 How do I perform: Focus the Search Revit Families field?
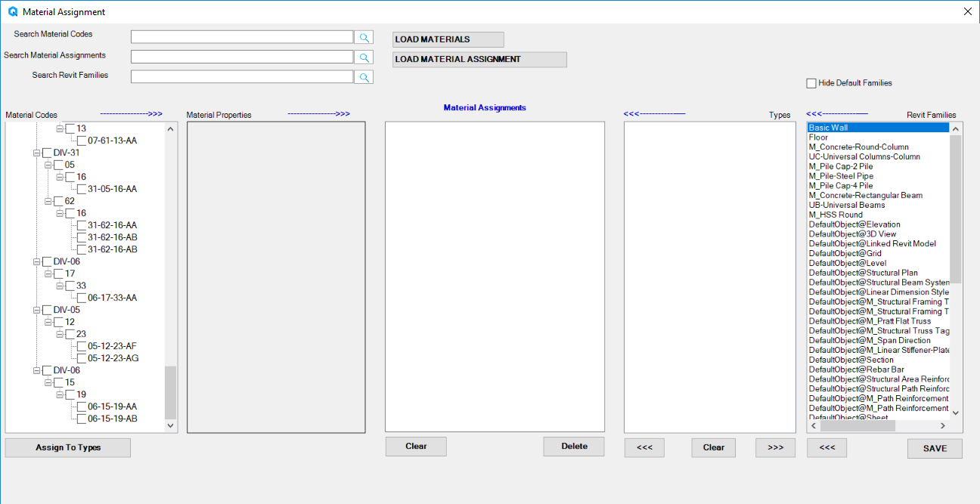click(242, 77)
